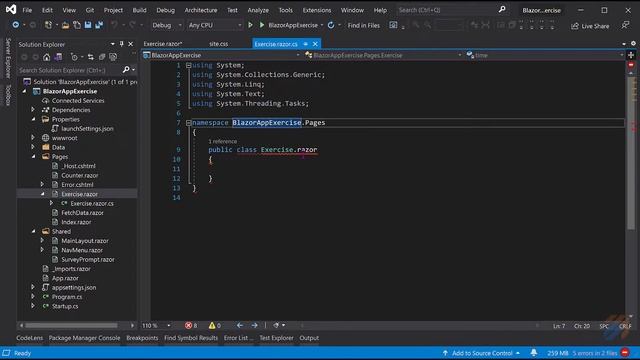640x360 pixels.
Task: Open the Send Feedback icon
Action: click(625, 25)
